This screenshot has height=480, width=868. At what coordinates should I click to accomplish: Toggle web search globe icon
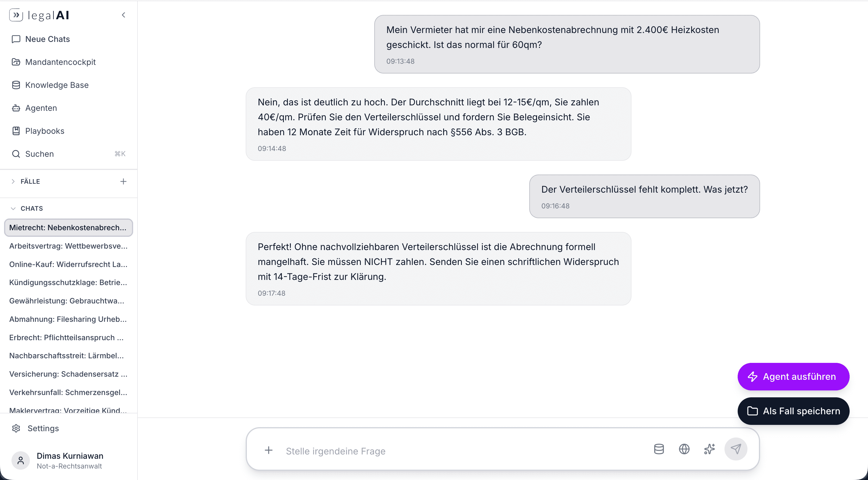click(x=684, y=449)
